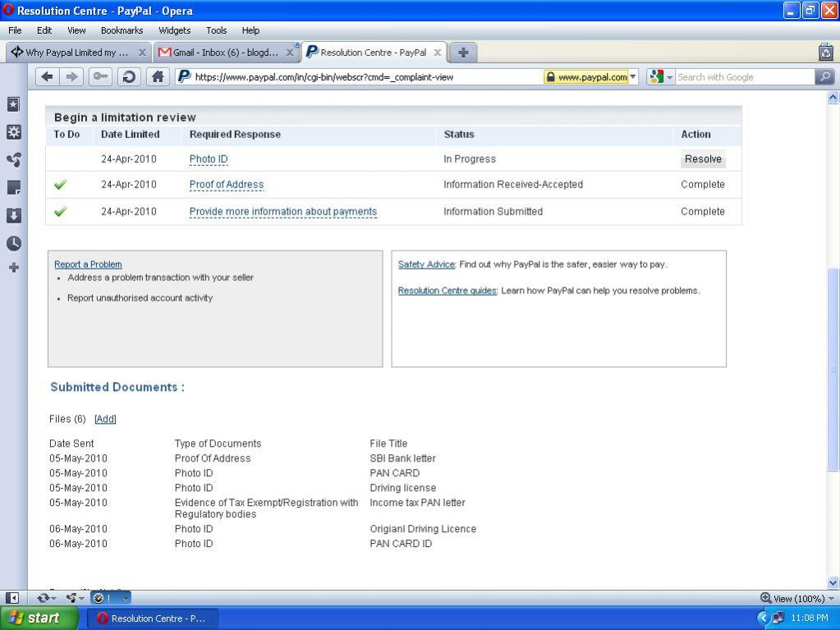Open the History clock panel icon
This screenshot has width=840, height=630.
point(13,243)
